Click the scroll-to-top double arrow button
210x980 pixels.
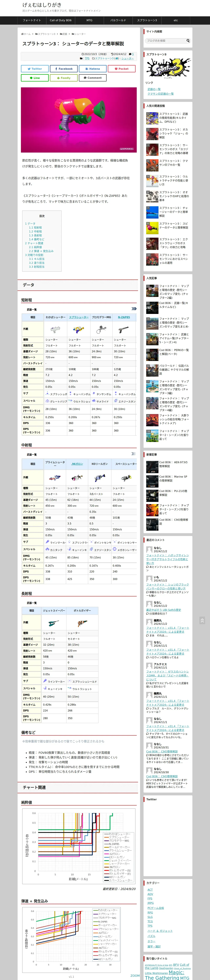tap(202, 621)
